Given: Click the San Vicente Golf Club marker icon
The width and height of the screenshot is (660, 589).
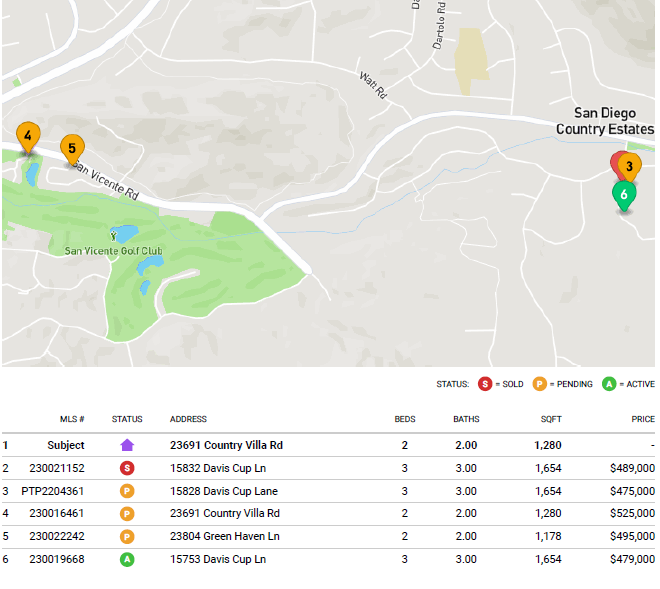Looking at the screenshot, I should coord(113,235).
